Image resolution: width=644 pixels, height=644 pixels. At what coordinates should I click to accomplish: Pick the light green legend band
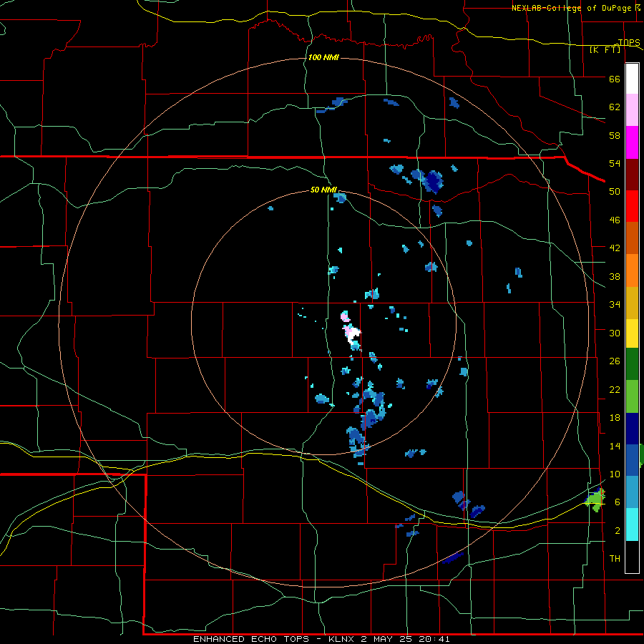point(632,396)
